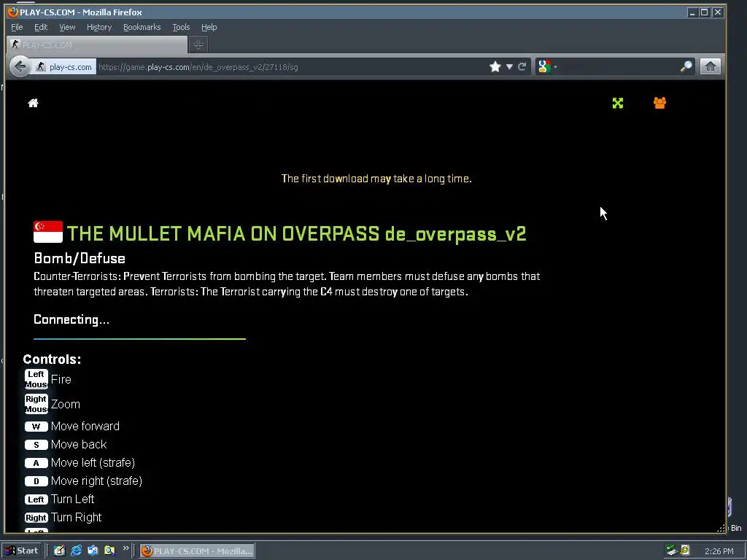Open a new tab with the plus button
This screenshot has width=747, height=560.
click(198, 44)
